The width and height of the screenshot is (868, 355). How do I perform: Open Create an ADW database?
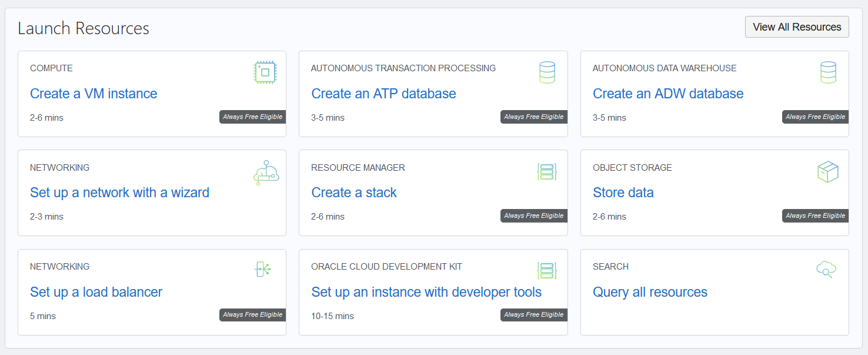(x=668, y=94)
